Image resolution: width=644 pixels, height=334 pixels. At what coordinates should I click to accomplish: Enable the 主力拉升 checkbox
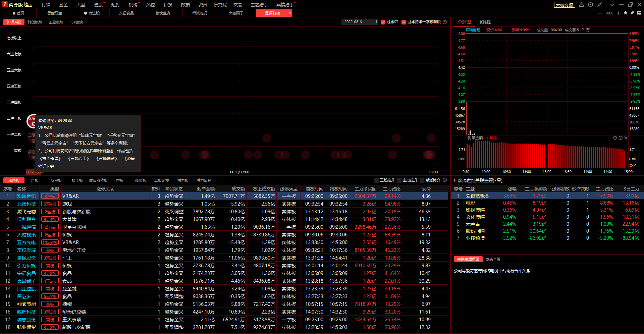(x=399, y=180)
